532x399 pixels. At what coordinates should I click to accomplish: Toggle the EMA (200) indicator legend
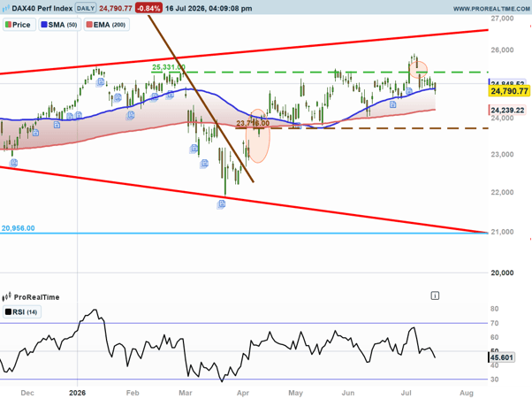107,25
